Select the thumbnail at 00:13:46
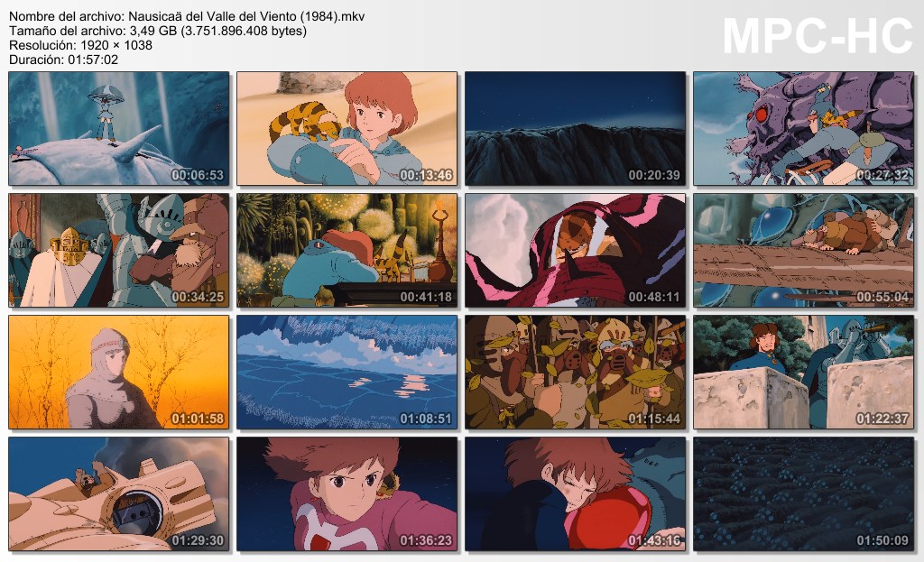The width and height of the screenshot is (924, 562). (x=347, y=128)
